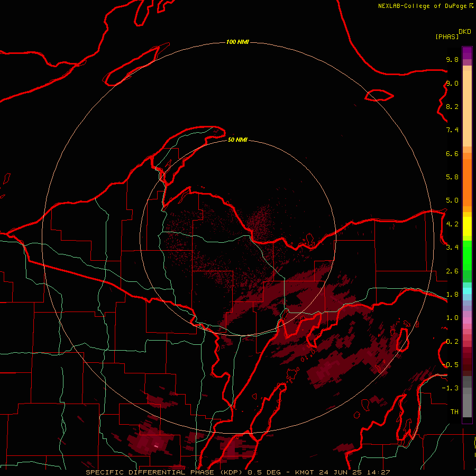The image size is (476, 476).
Task: Click the KMQT station identifier in the caption
Action: (304, 472)
